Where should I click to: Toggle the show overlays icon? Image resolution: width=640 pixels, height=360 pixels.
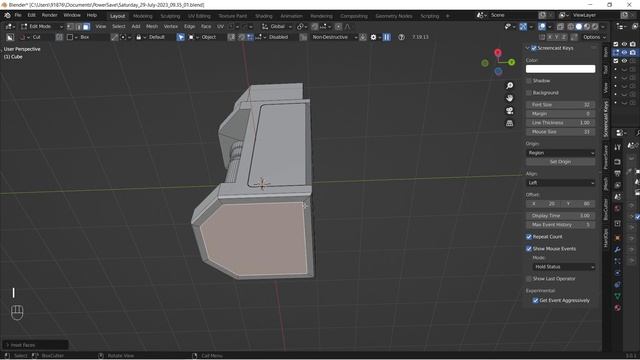pos(542,27)
